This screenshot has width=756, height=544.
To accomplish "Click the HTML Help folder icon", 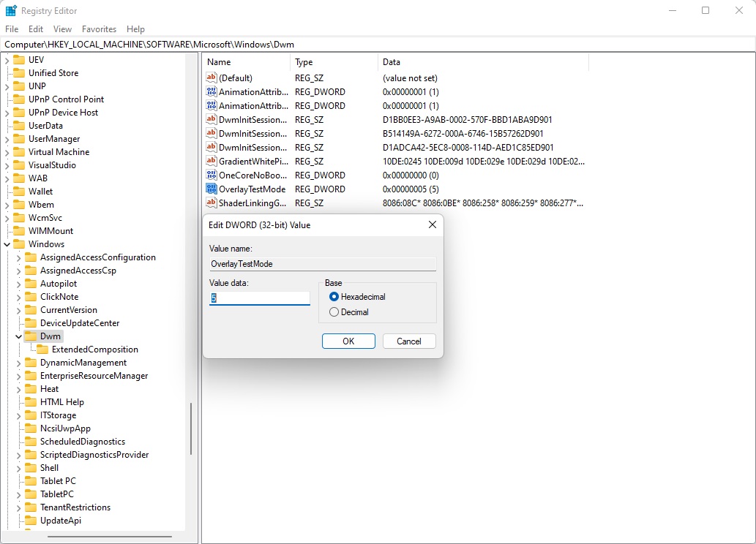I will point(31,402).
